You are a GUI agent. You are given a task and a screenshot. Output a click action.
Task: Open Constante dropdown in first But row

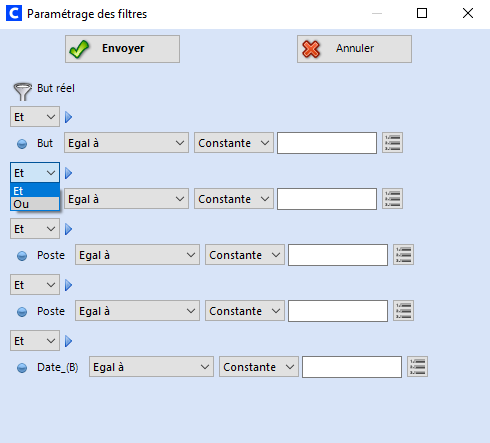234,143
